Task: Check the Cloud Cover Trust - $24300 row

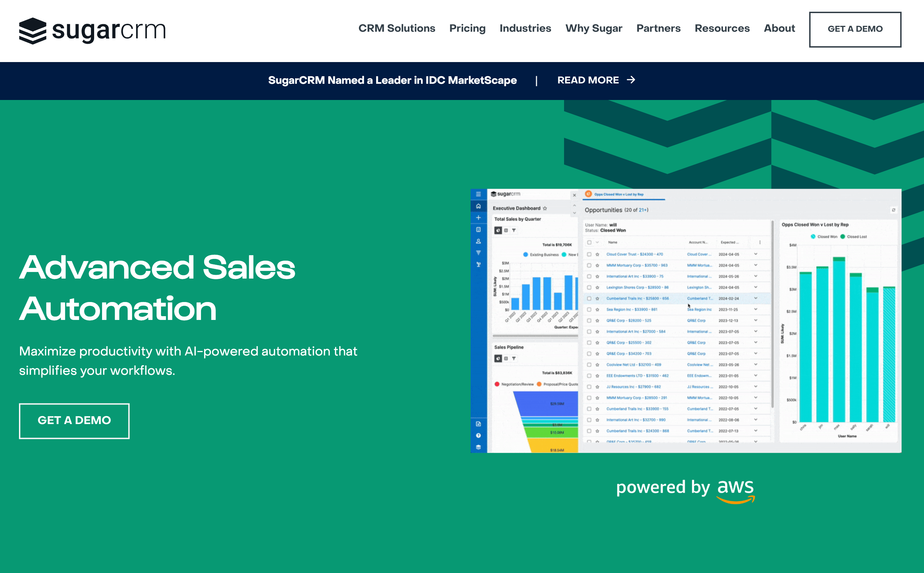Action: [589, 254]
